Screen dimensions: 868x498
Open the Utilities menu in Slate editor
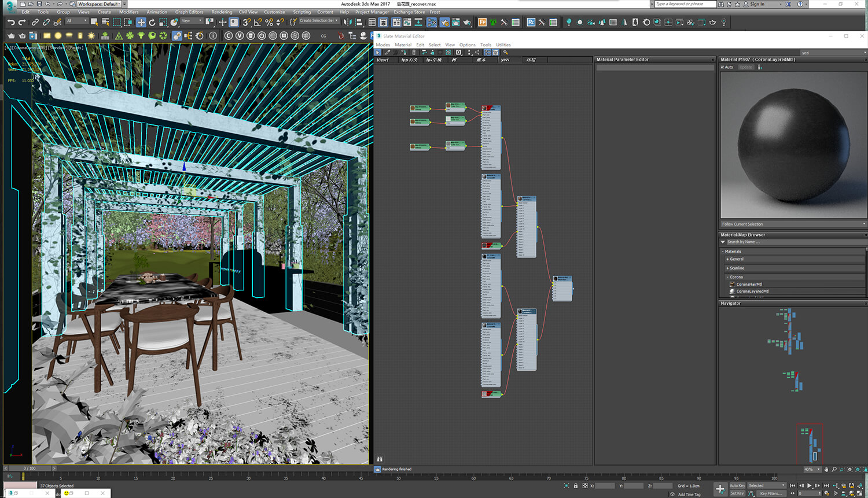(503, 45)
